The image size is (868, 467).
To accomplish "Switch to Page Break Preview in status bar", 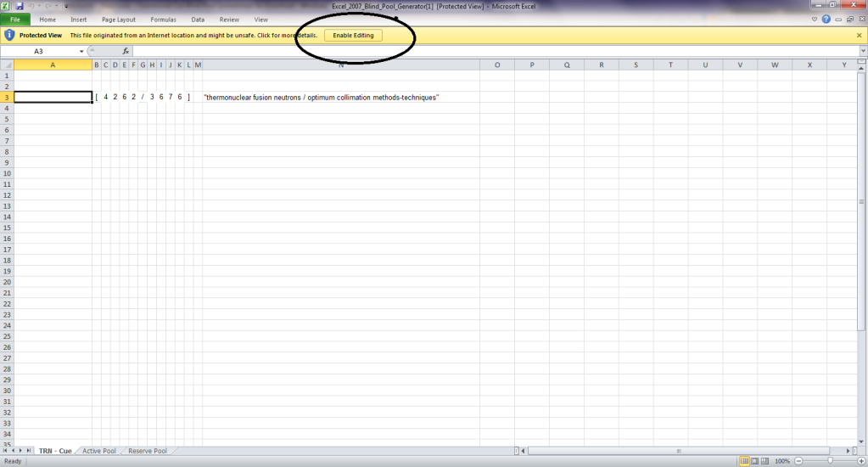I will 764,461.
